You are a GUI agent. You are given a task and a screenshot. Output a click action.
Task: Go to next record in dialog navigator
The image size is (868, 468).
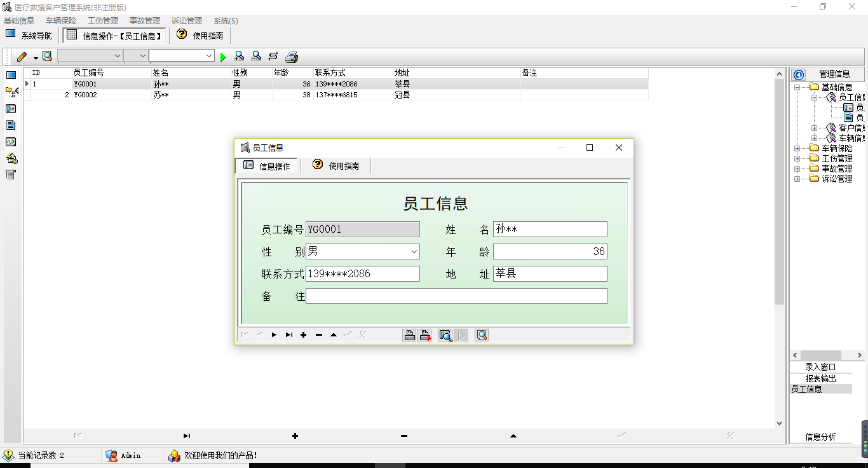[274, 335]
